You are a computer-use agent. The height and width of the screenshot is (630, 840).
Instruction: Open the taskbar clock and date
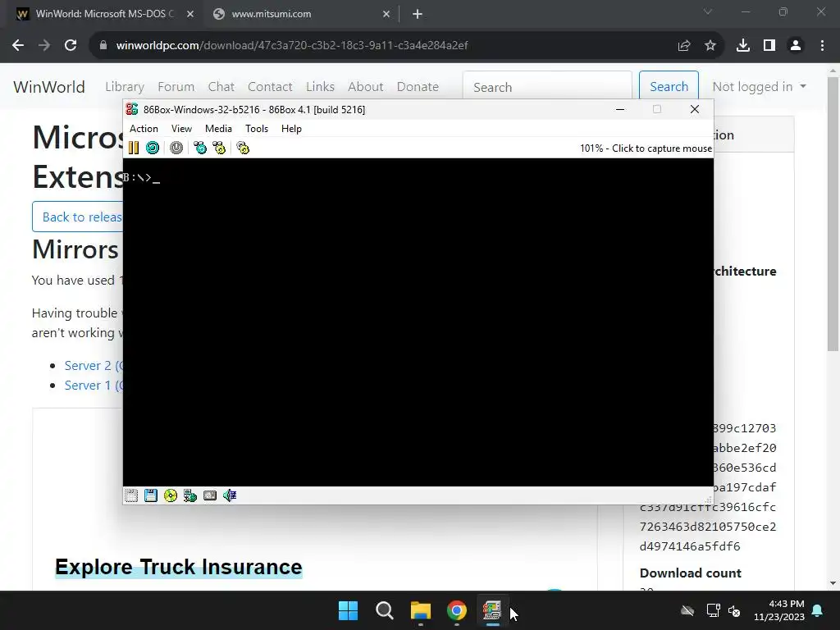[779, 610]
